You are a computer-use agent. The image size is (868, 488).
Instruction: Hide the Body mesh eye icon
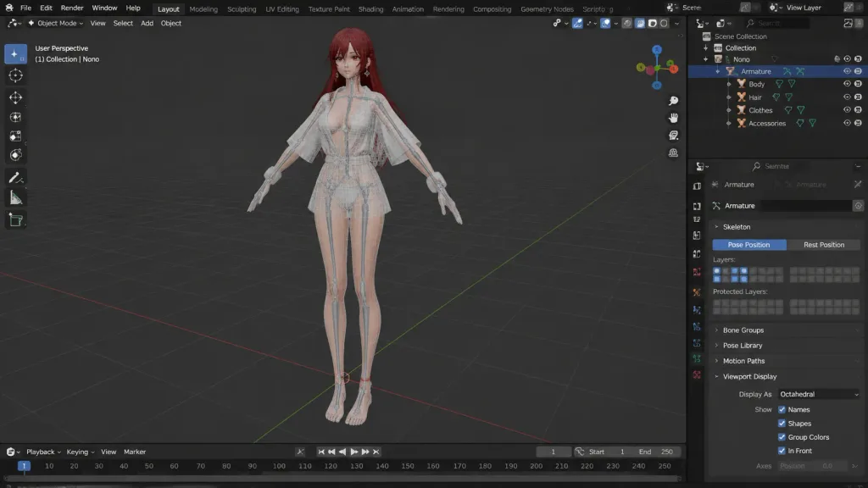tap(847, 84)
